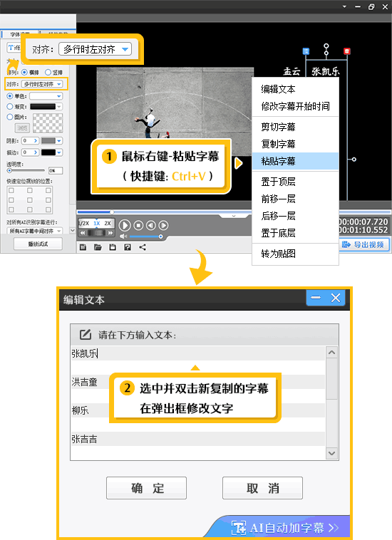Viewport: 392px width, 540px height.
Task: Speed up with the fast-forward double-arrow
Action: pos(110,233)
